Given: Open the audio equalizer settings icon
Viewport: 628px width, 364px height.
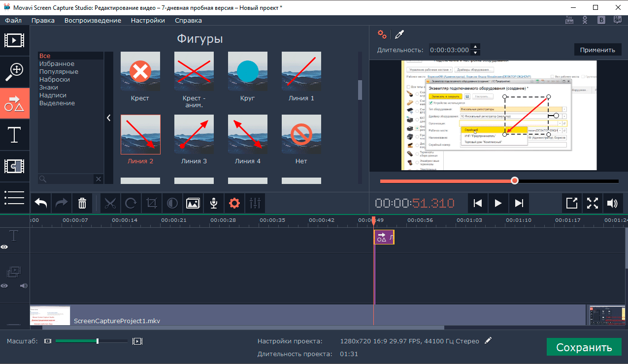Looking at the screenshot, I should pyautogui.click(x=255, y=203).
